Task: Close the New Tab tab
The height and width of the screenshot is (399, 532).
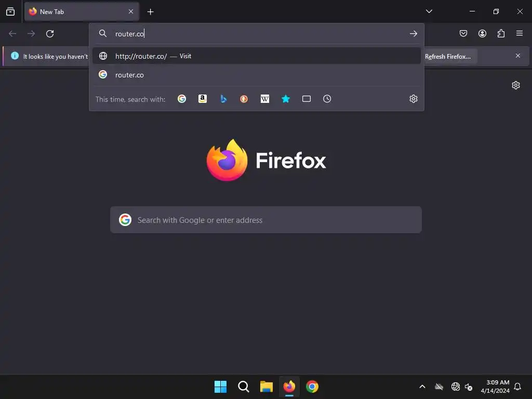Action: 131,11
